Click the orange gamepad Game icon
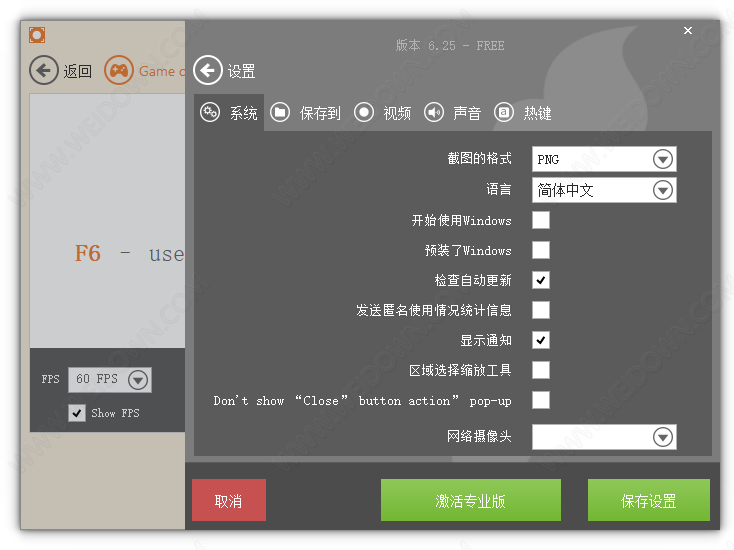This screenshot has height=550, width=734. click(119, 70)
